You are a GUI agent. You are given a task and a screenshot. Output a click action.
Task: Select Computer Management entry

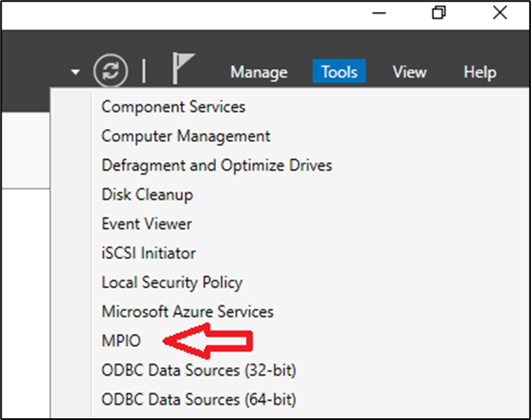coord(186,136)
